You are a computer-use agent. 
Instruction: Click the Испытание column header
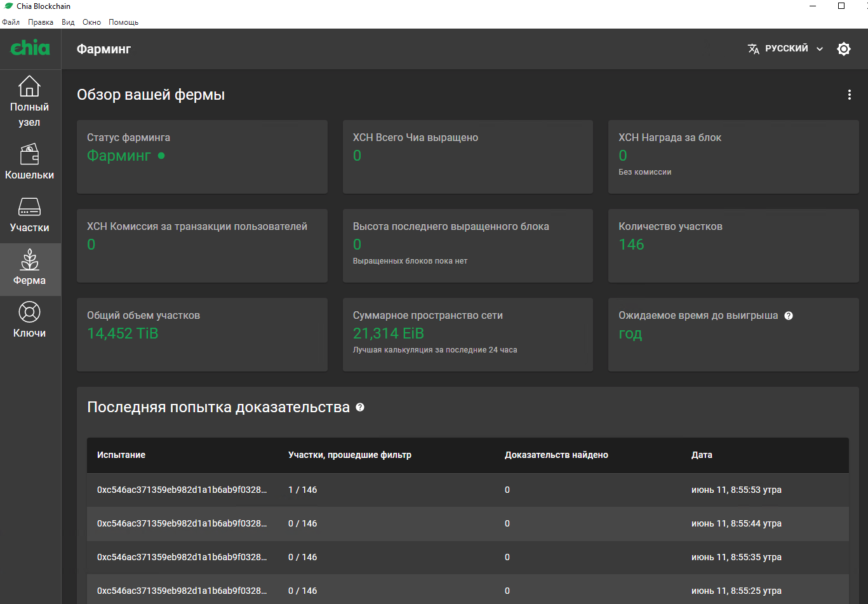[x=121, y=455]
